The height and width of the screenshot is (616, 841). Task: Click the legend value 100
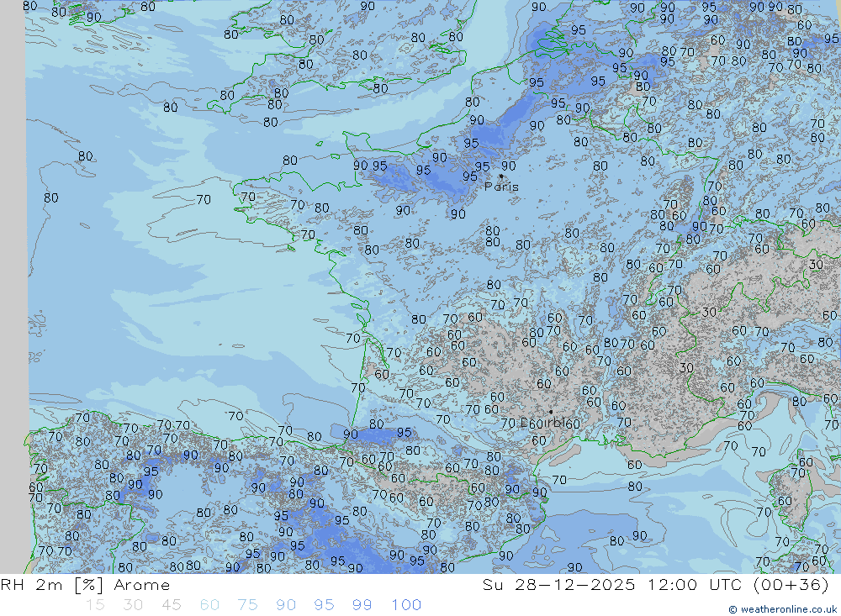click(406, 605)
